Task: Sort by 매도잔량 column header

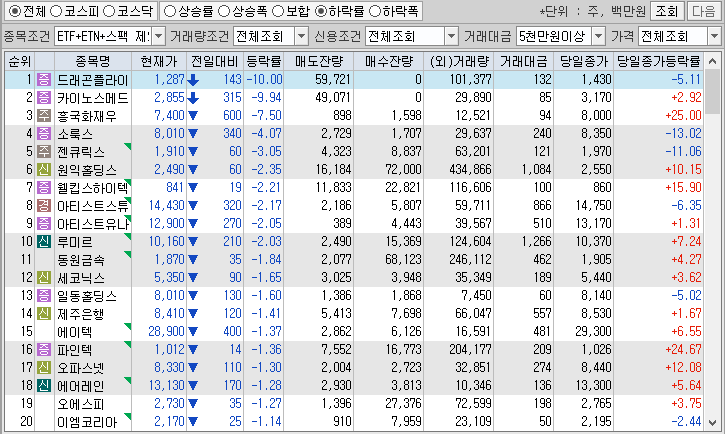Action: (x=319, y=61)
